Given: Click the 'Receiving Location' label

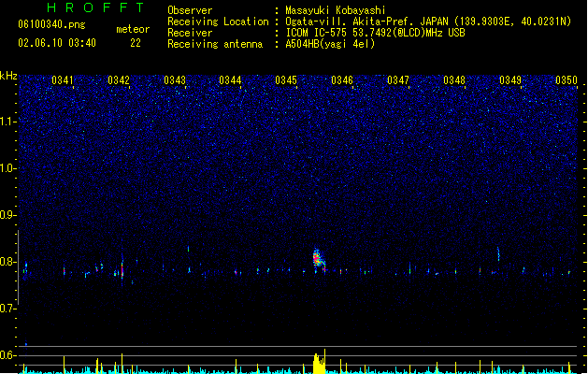Looking at the screenshot, I should coord(218,22).
